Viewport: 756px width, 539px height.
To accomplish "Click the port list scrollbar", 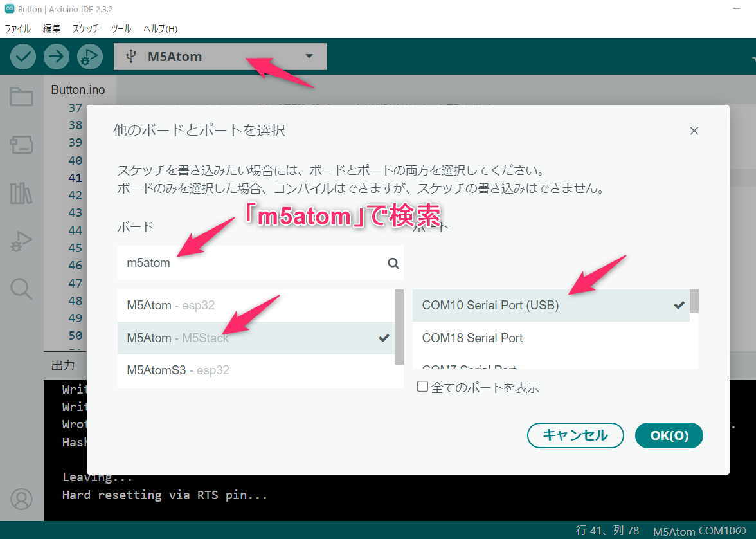I will (694, 302).
